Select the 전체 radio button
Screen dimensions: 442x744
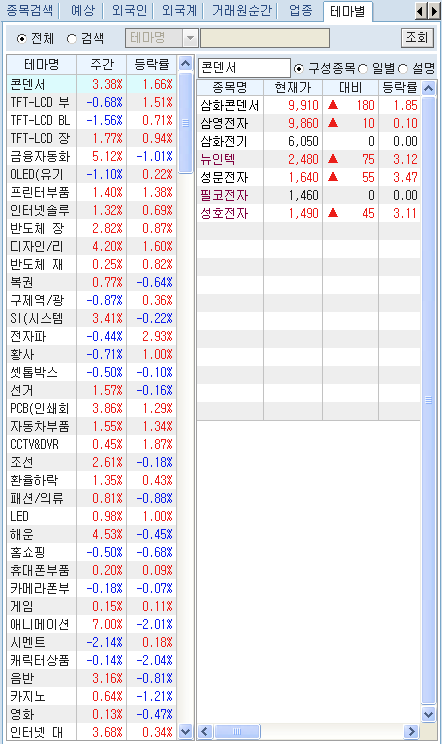(x=21, y=38)
